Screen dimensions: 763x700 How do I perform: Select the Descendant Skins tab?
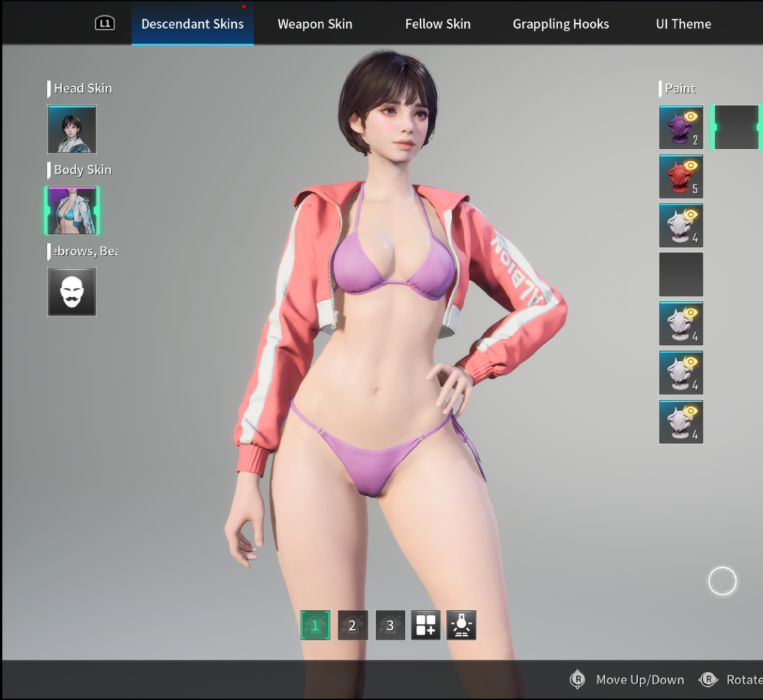click(x=193, y=24)
